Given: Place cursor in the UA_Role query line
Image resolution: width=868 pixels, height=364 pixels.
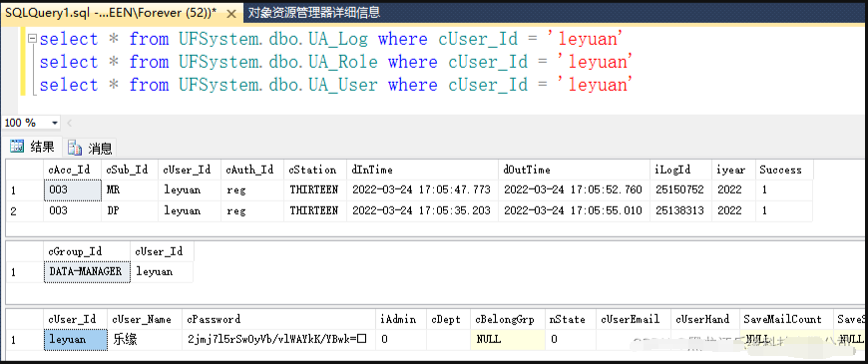Looking at the screenshot, I should pos(336,62).
